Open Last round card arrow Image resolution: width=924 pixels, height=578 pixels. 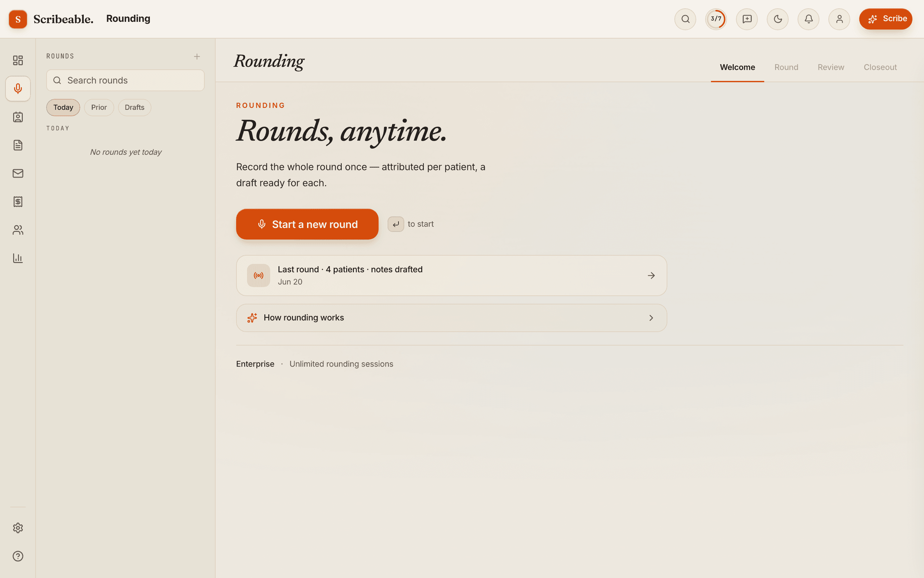click(651, 276)
